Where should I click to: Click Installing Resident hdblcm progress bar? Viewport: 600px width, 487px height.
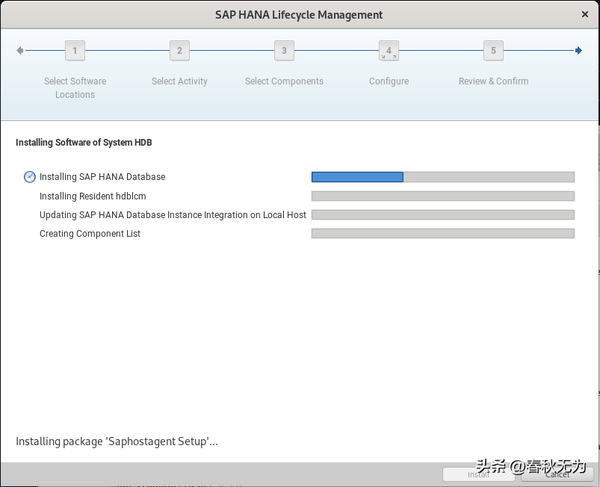(443, 196)
